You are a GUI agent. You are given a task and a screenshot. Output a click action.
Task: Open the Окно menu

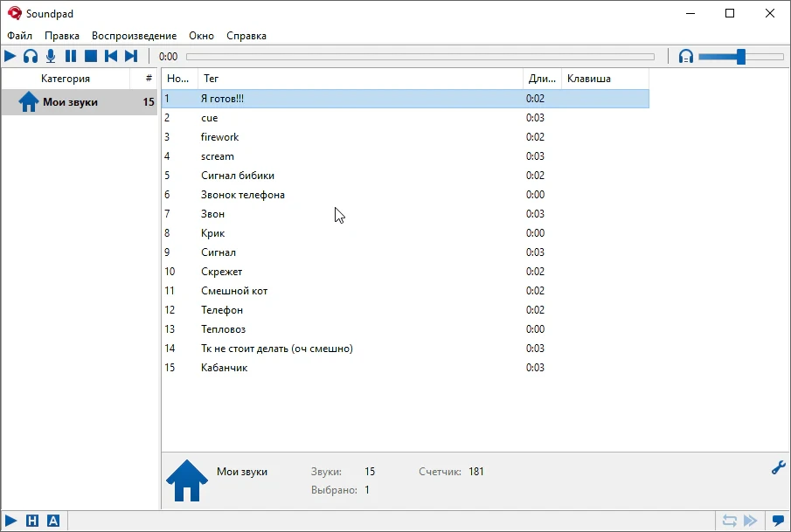point(201,36)
